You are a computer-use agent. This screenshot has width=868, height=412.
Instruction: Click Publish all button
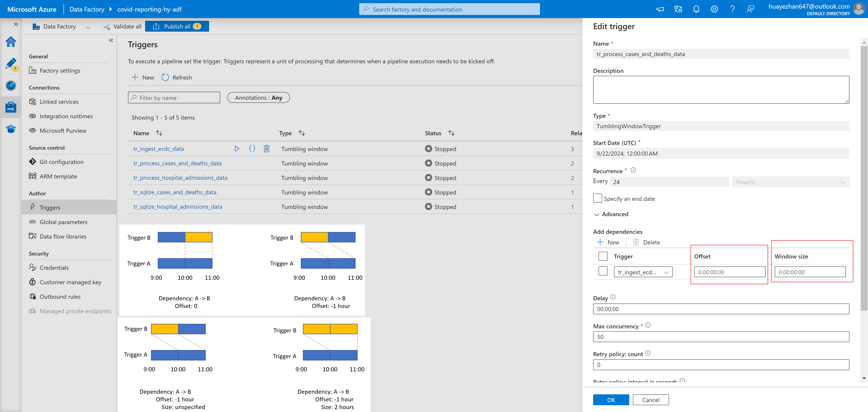(x=177, y=26)
